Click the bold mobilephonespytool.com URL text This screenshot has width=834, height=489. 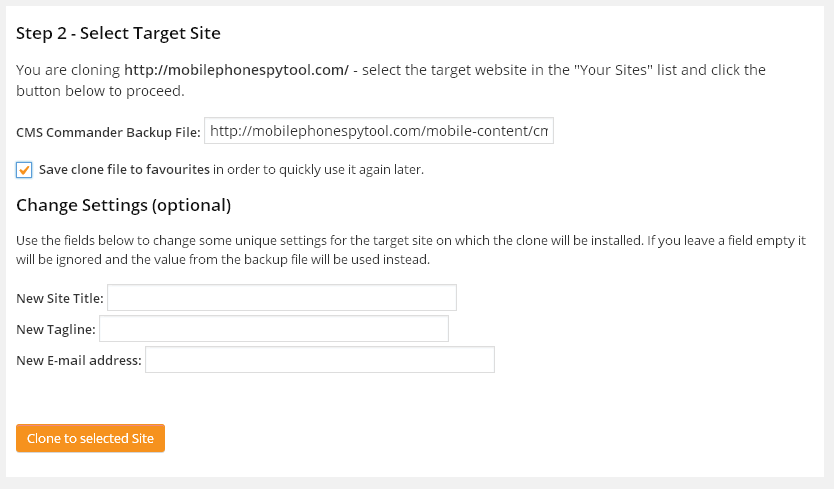pyautogui.click(x=236, y=70)
